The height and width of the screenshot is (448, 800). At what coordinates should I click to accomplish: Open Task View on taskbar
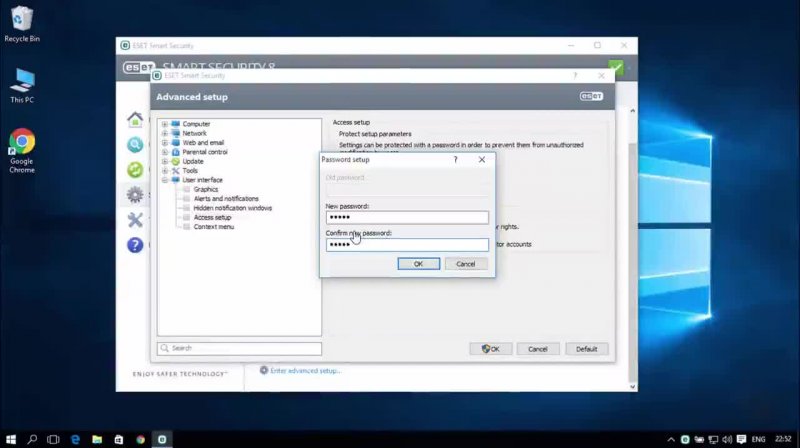53,439
